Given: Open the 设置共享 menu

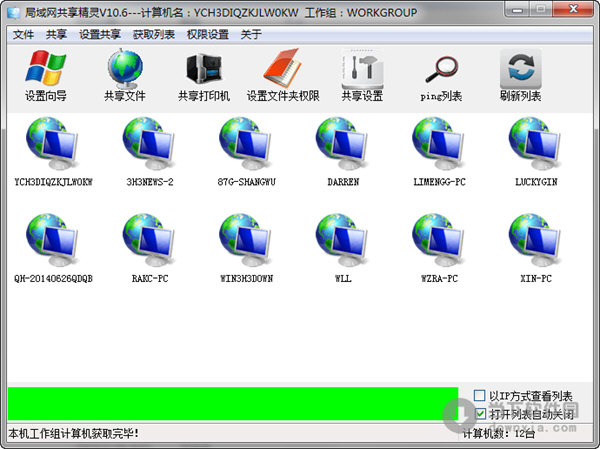Looking at the screenshot, I should point(100,34).
